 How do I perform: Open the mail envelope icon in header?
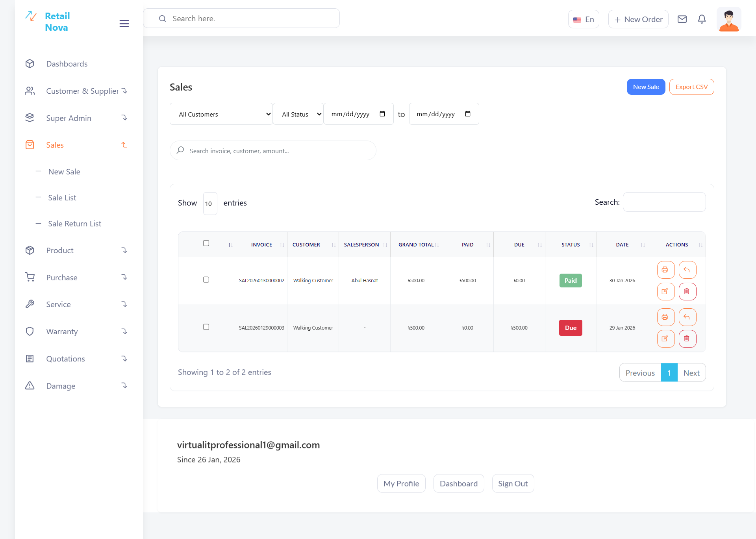click(682, 19)
